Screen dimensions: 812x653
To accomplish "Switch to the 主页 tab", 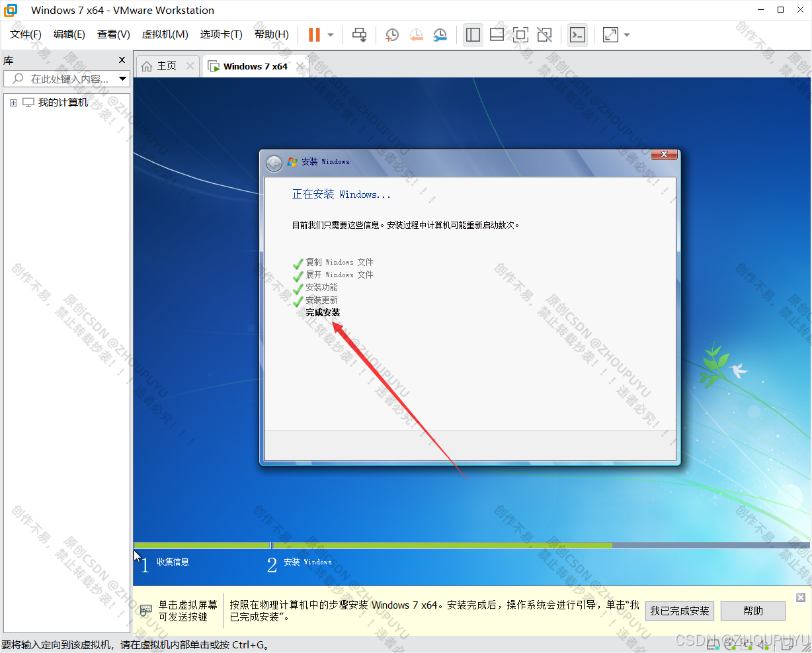I will [167, 66].
